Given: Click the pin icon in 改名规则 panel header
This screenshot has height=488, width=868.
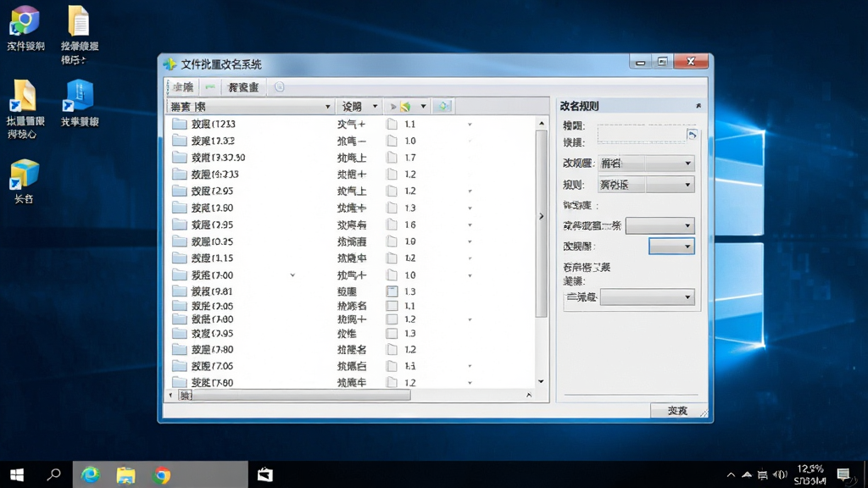Looking at the screenshot, I should [x=698, y=106].
